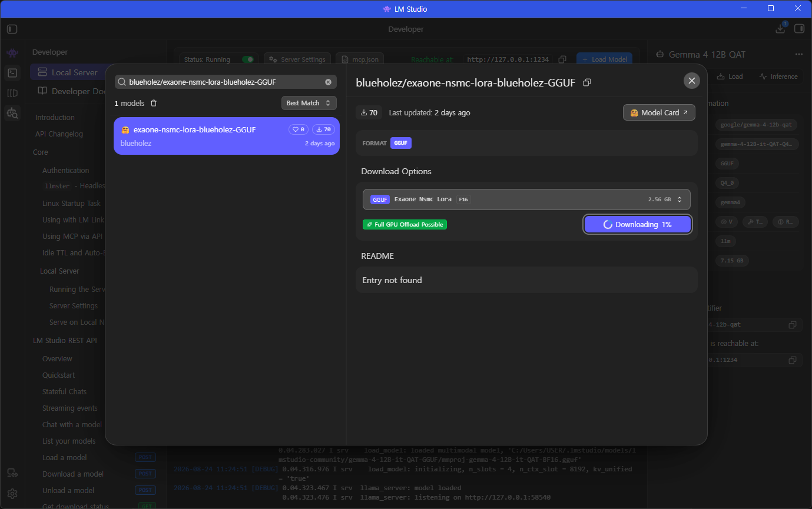This screenshot has height=509, width=812.
Task: Open the Developer terminal icon in left rail
Action: 12,73
